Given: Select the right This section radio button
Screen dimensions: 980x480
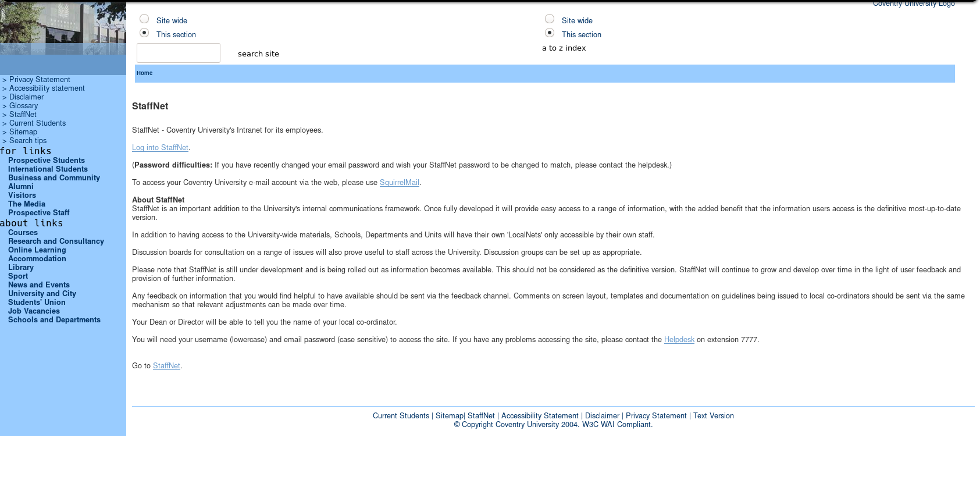Looking at the screenshot, I should click(x=550, y=33).
